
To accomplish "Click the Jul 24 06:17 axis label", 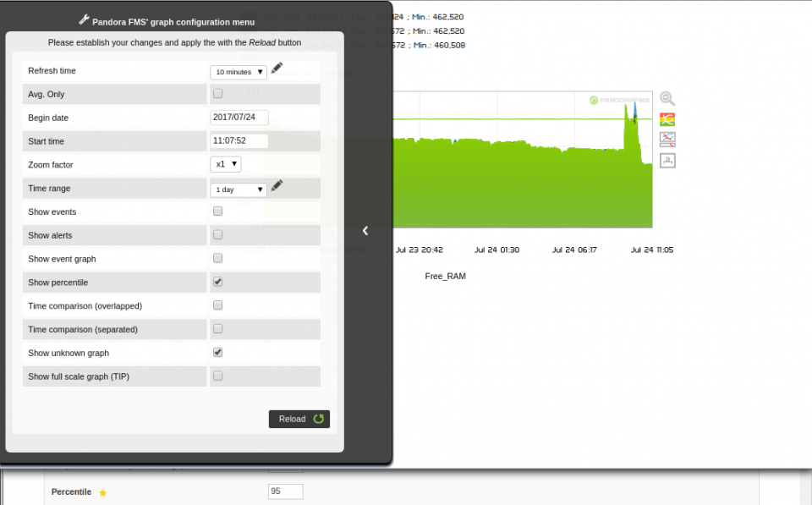I will click(x=574, y=250).
